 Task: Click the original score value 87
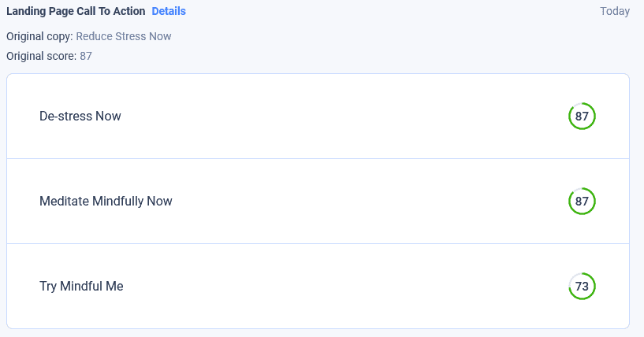(x=86, y=56)
